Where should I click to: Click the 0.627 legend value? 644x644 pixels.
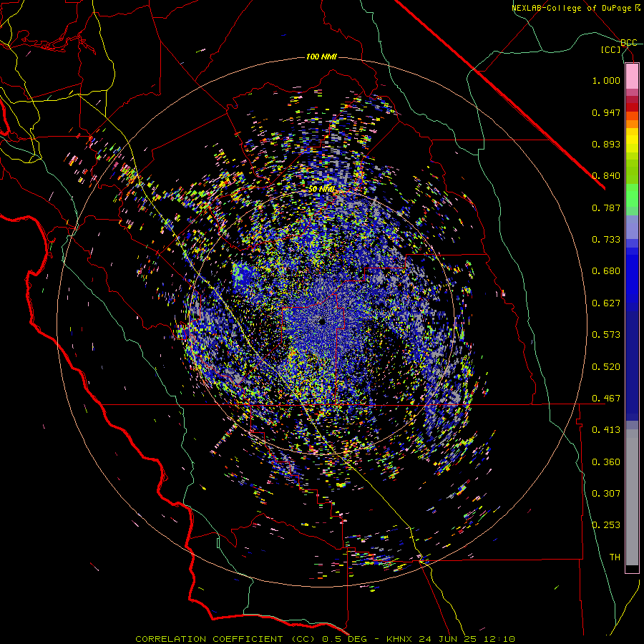[x=606, y=303]
